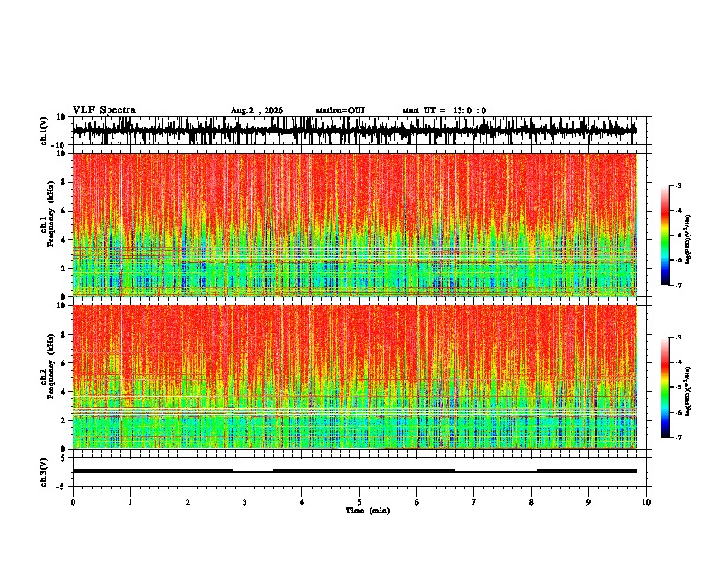Click the "-3" label on ch.1 color scale
Viewport: 728px width, 563px height.
point(677,185)
